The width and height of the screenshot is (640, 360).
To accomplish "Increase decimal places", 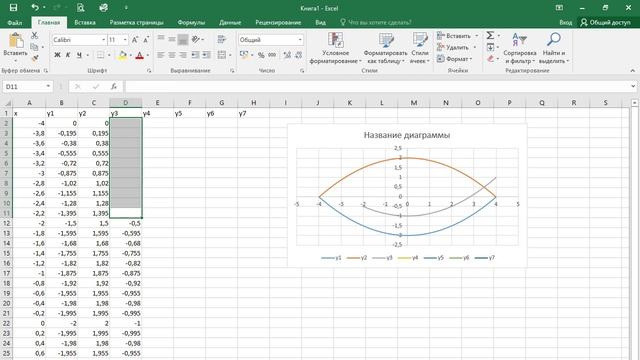I will [x=287, y=55].
